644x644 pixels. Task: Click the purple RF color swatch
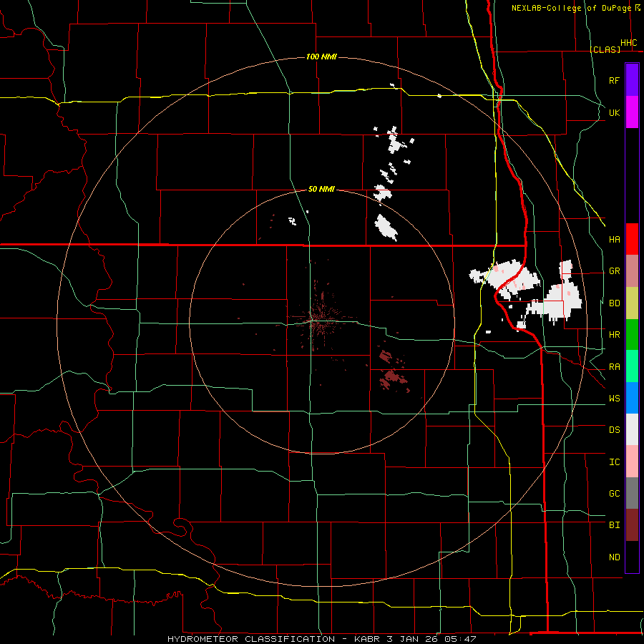pyautogui.click(x=632, y=80)
